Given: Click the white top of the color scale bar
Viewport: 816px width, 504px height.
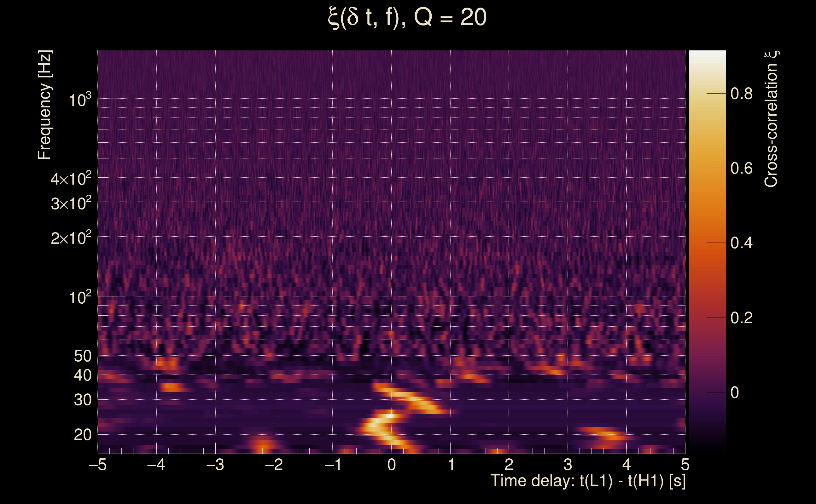Looking at the screenshot, I should (707, 55).
